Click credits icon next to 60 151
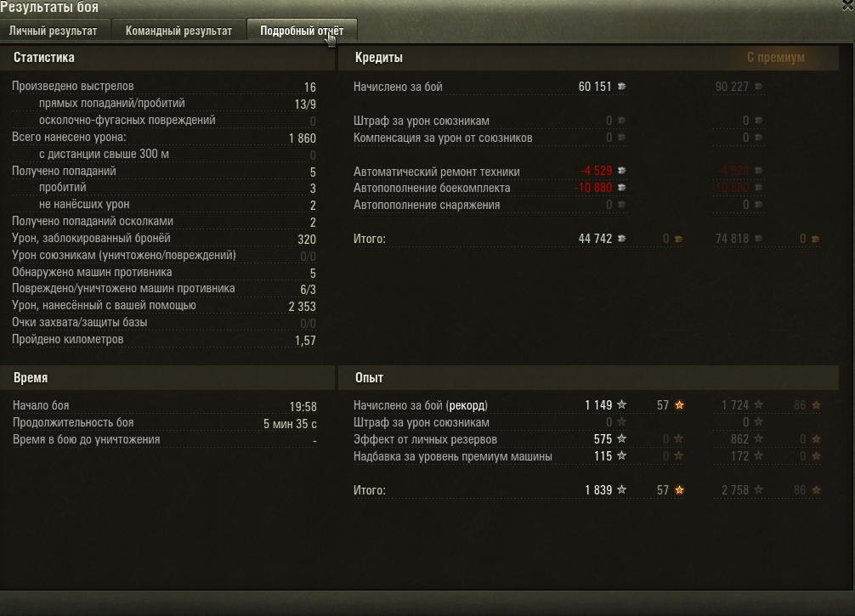This screenshot has height=616, width=855. click(621, 86)
